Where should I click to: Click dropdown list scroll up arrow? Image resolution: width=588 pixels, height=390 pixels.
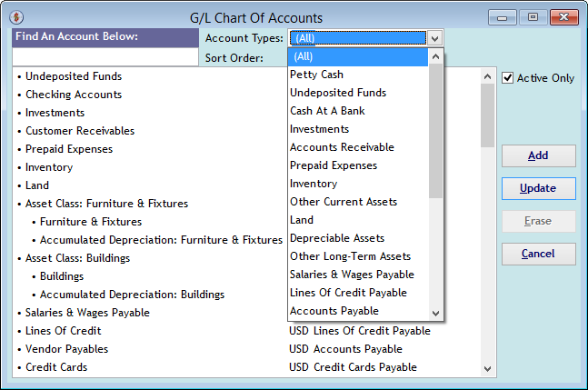435,56
